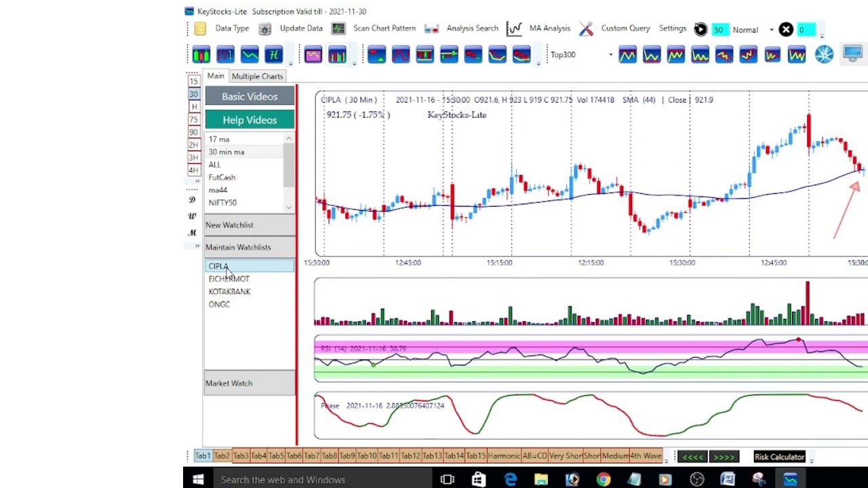Screen dimensions: 868x488
Task: Click the Analysis Search icon
Action: coord(431,28)
